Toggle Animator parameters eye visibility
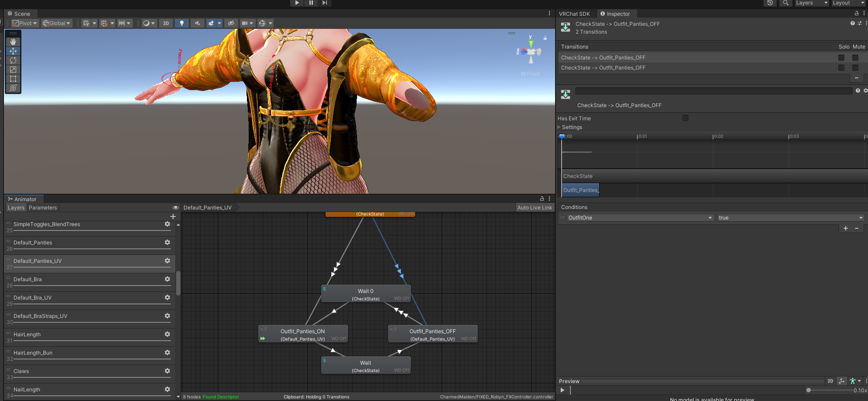The image size is (868, 401). pyautogui.click(x=176, y=208)
